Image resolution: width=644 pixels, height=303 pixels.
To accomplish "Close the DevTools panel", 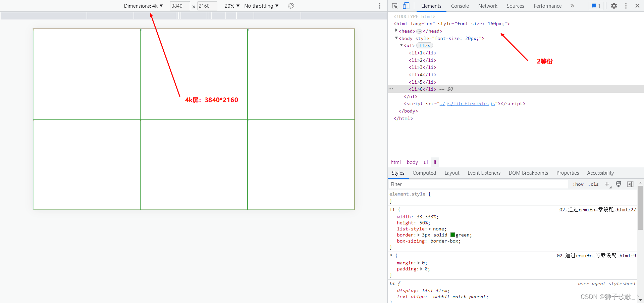I will (637, 6).
